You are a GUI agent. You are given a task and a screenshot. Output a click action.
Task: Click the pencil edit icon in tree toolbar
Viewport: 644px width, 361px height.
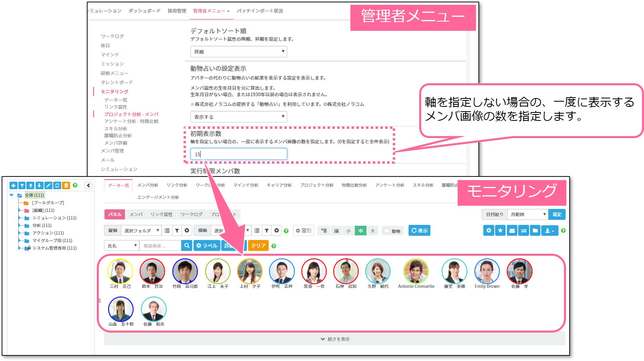[48, 185]
